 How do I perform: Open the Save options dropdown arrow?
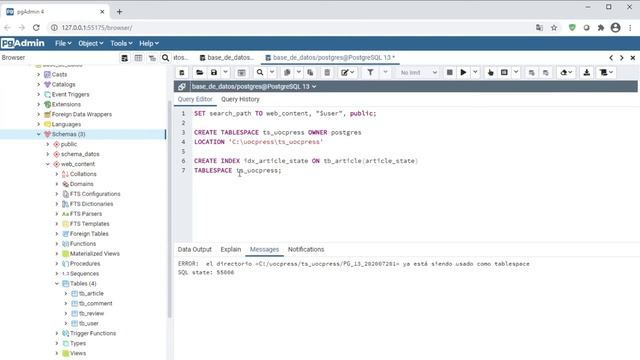coord(225,72)
